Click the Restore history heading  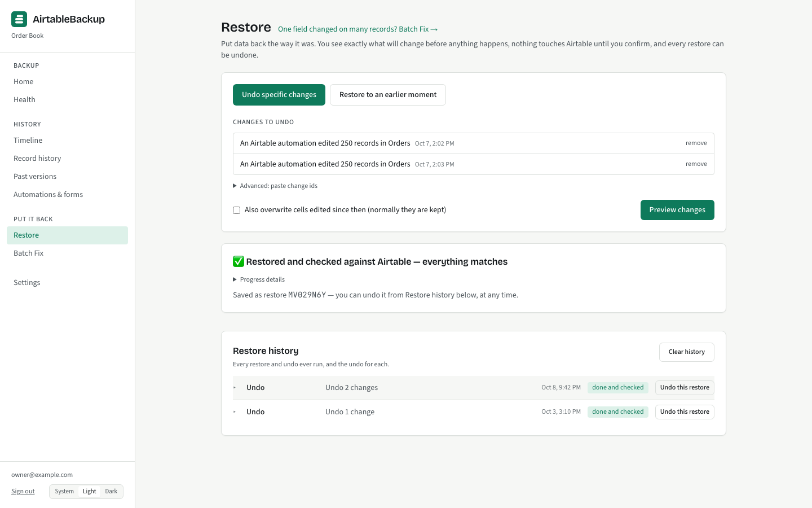(x=266, y=351)
